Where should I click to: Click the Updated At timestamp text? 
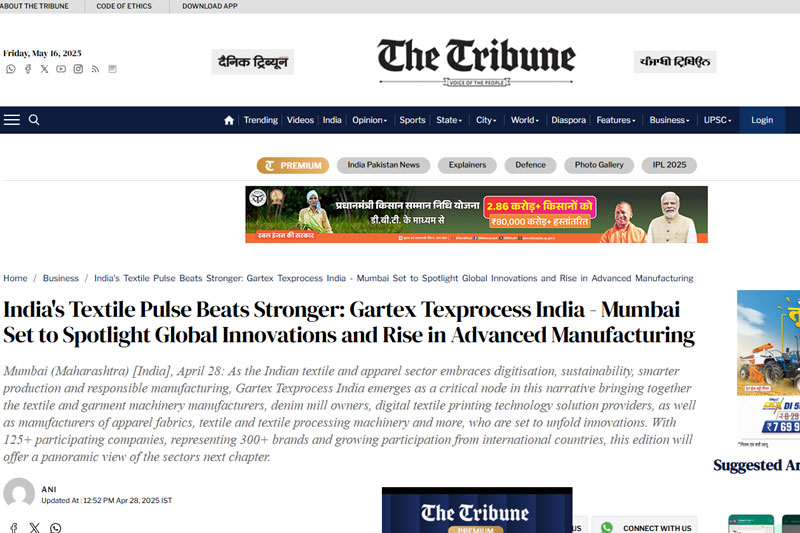tap(107, 500)
